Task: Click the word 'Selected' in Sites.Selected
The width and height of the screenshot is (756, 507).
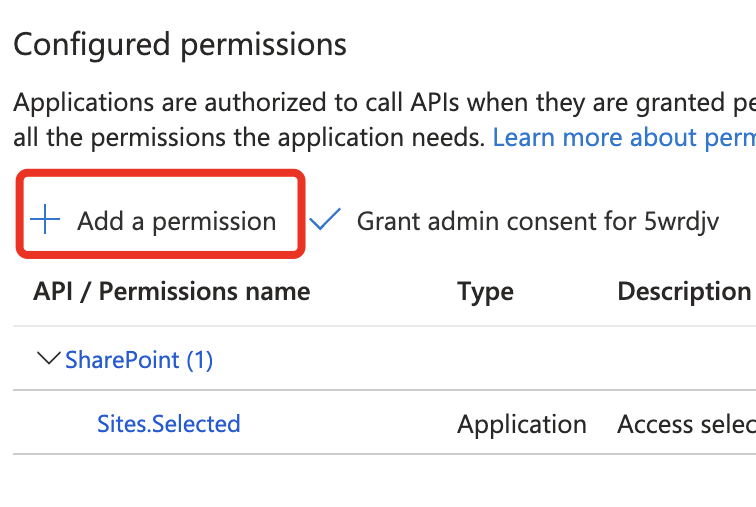Action: click(196, 424)
